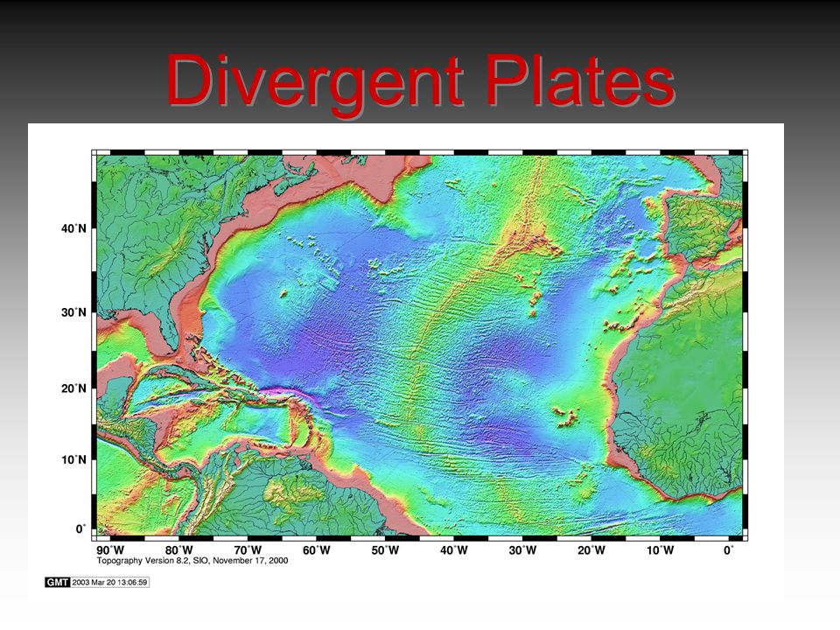Image resolution: width=840 pixels, height=630 pixels.
Task: Click the Atlantic topography map image
Action: 419,346
